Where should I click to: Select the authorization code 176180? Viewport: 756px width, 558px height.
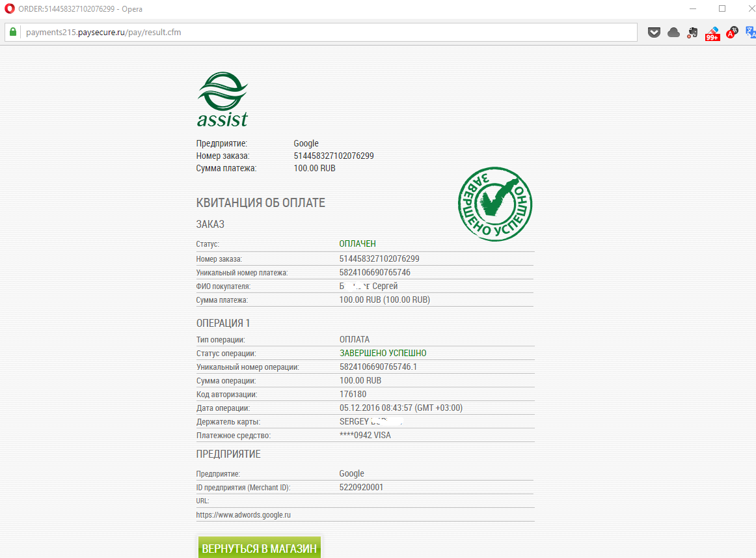[x=353, y=394]
